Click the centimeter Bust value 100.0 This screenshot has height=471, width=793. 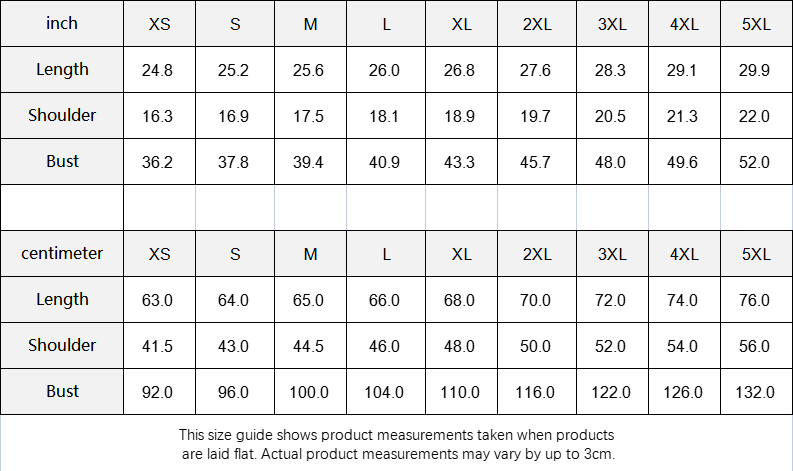(x=309, y=392)
